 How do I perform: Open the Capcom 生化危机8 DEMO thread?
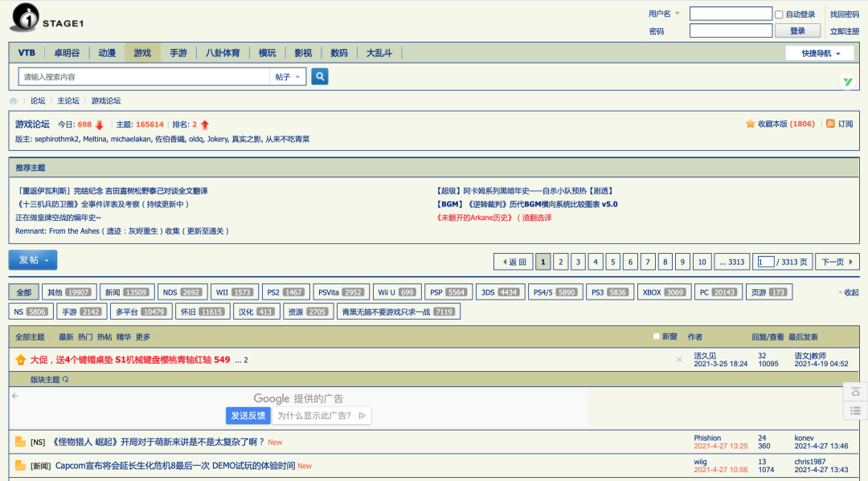tap(175, 466)
